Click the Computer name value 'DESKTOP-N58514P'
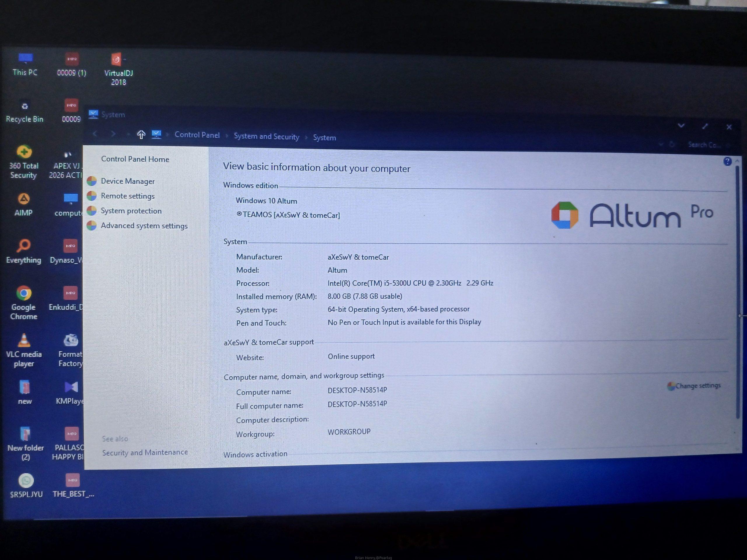This screenshot has height=560, width=747. point(357,390)
